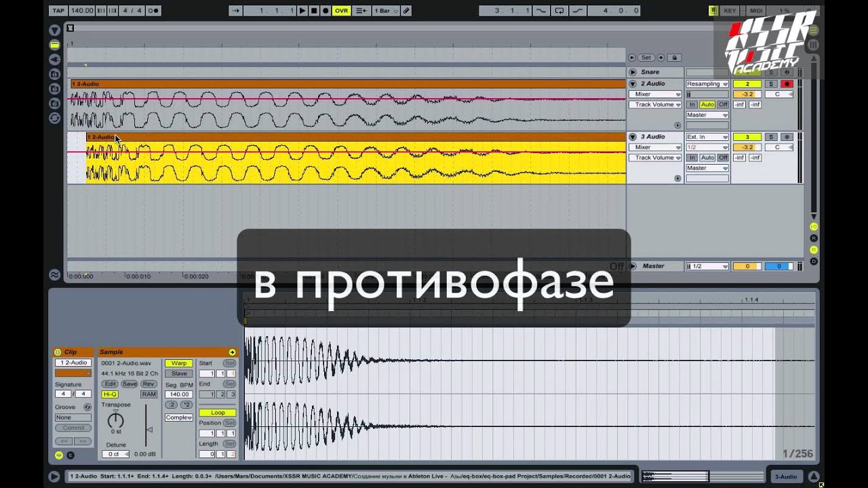Click the transport Stop button
Viewport: 868px width, 488px height.
pos(314,11)
